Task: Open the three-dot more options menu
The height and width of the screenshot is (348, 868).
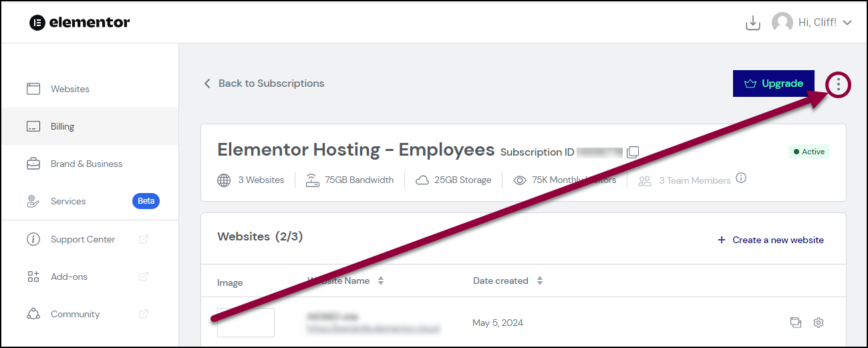Action: (839, 84)
